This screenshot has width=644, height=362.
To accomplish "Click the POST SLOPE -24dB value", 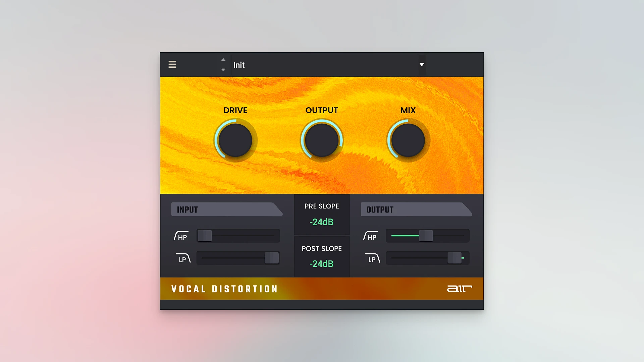I will (x=321, y=264).
